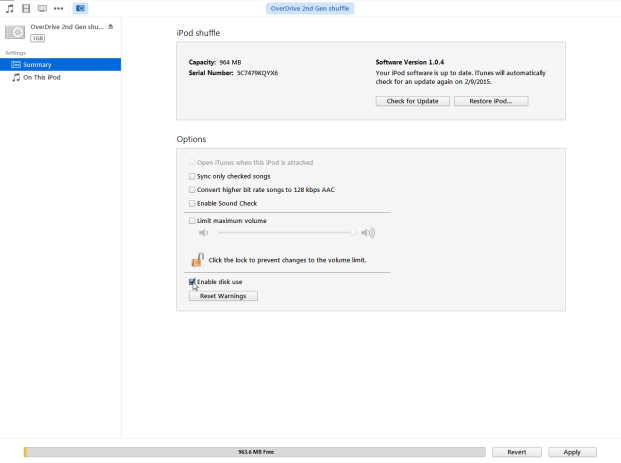The image size is (621, 463).
Task: Click Restore iPod button
Action: tap(491, 101)
